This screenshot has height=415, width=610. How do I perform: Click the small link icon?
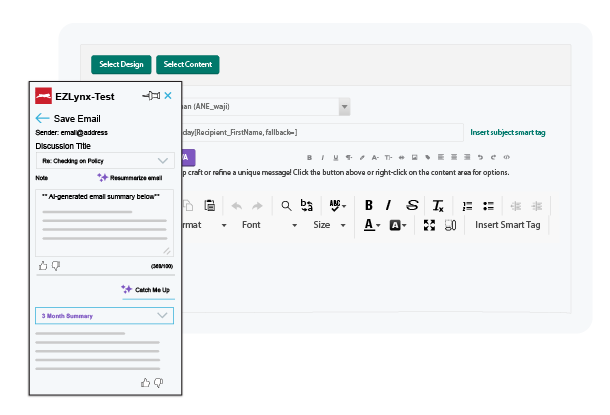[x=401, y=158]
